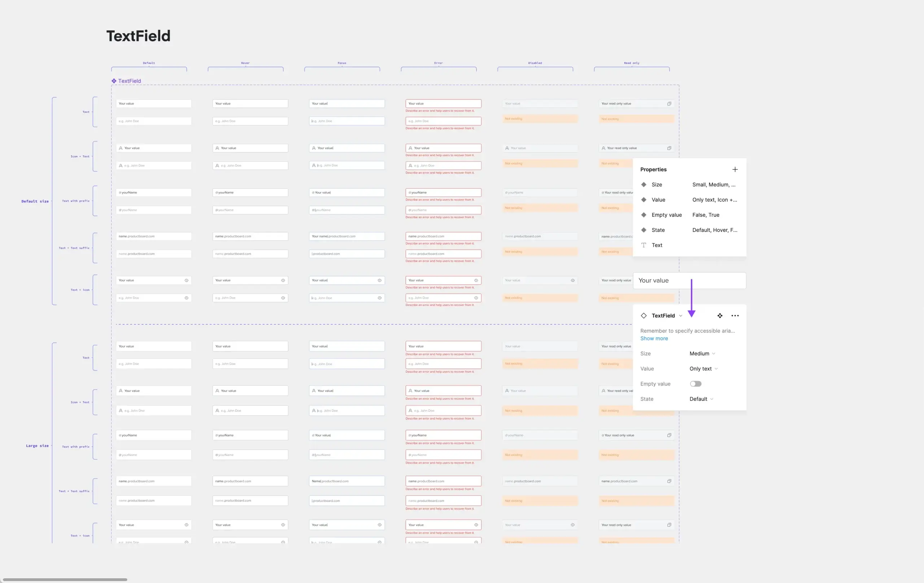Open the TextField variant chevron in the inspector header
The width and height of the screenshot is (924, 583).
[681, 315]
